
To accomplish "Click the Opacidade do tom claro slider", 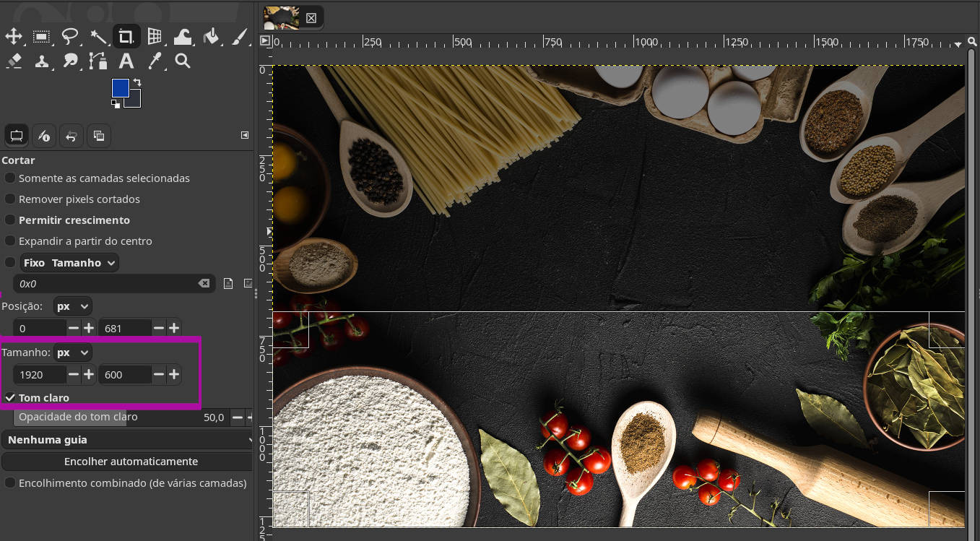I will coord(121,417).
